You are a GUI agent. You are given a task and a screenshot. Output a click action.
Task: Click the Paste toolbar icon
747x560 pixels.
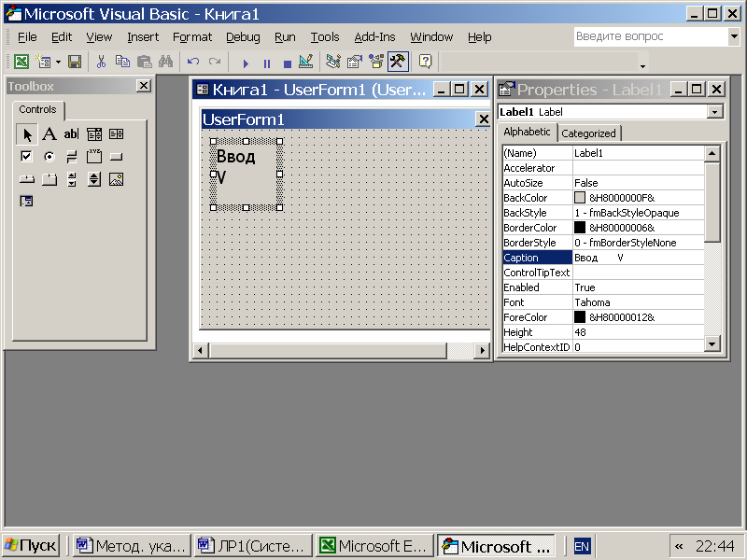coord(145,62)
